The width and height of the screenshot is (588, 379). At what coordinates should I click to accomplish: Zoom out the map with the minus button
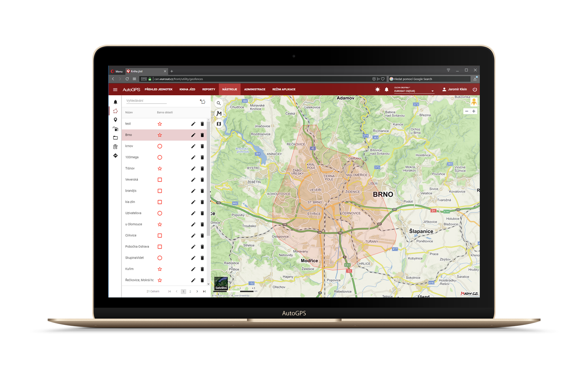click(x=466, y=111)
